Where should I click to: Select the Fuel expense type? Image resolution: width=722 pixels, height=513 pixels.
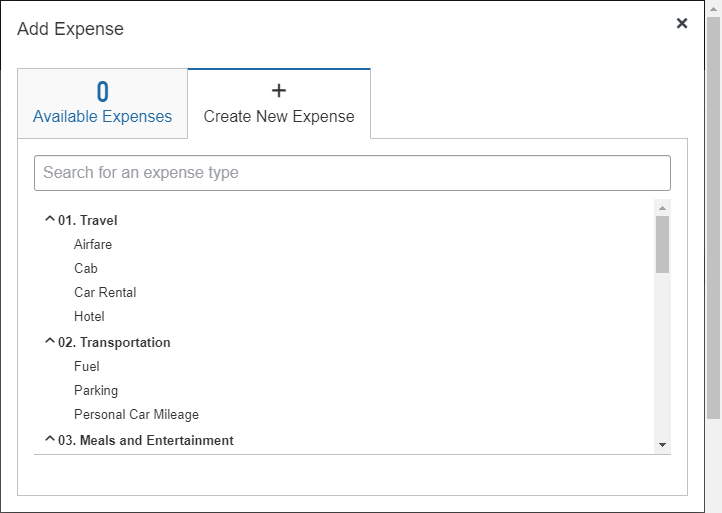coord(87,366)
